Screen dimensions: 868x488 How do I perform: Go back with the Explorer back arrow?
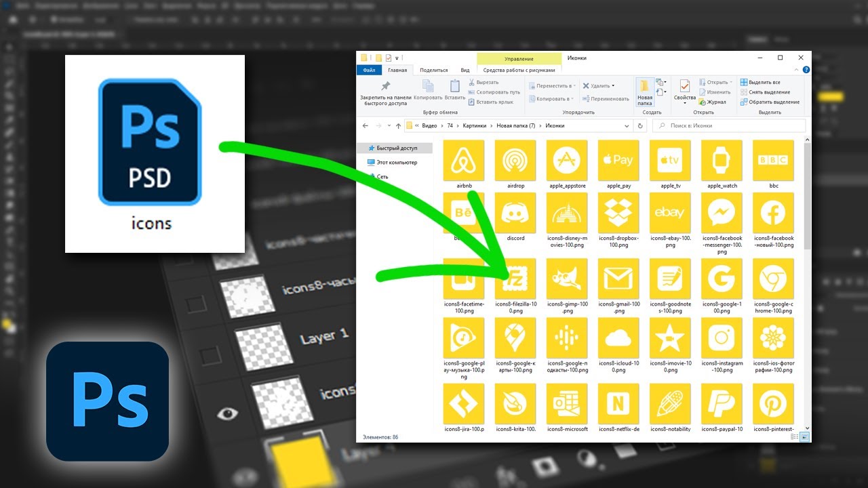click(366, 126)
